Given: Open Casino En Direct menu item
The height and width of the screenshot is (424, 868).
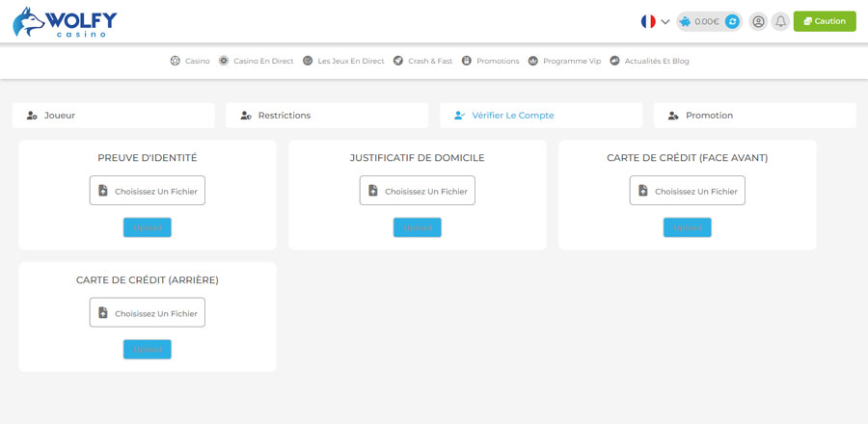Looking at the screenshot, I should point(256,61).
